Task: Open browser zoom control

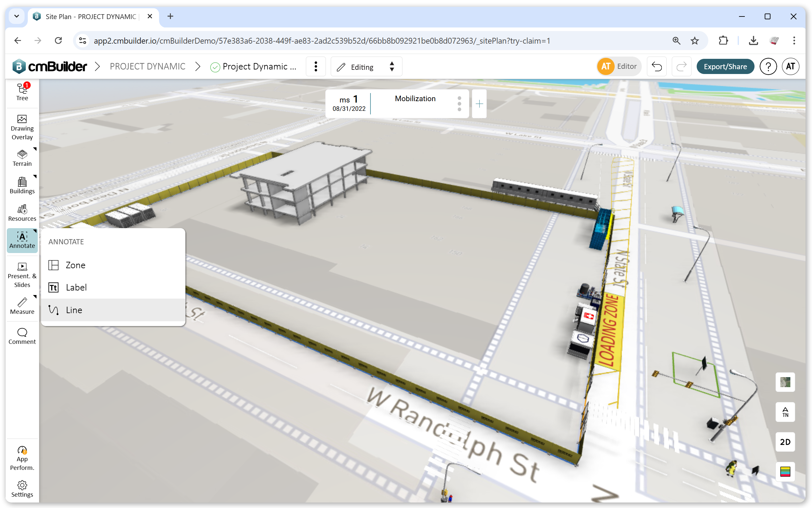Action: click(x=676, y=41)
